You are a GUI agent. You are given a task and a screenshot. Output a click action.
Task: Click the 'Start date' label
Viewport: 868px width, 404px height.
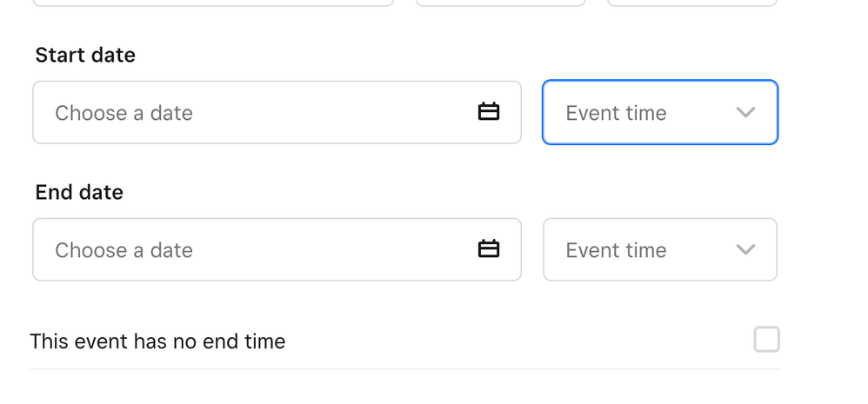(85, 56)
